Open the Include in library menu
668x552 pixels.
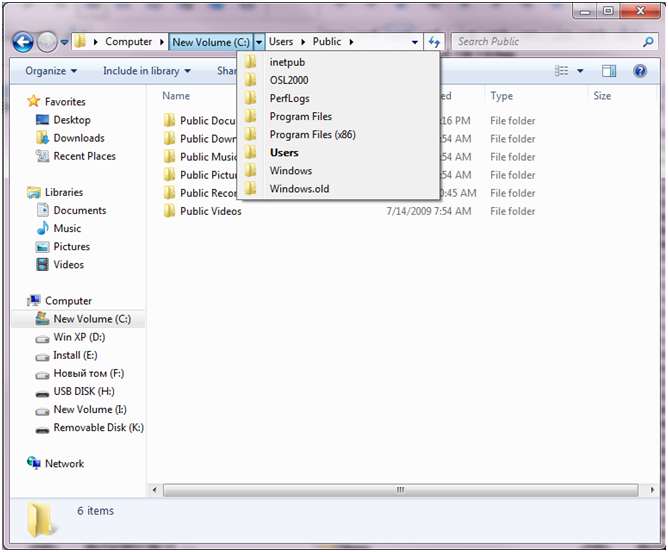(147, 71)
